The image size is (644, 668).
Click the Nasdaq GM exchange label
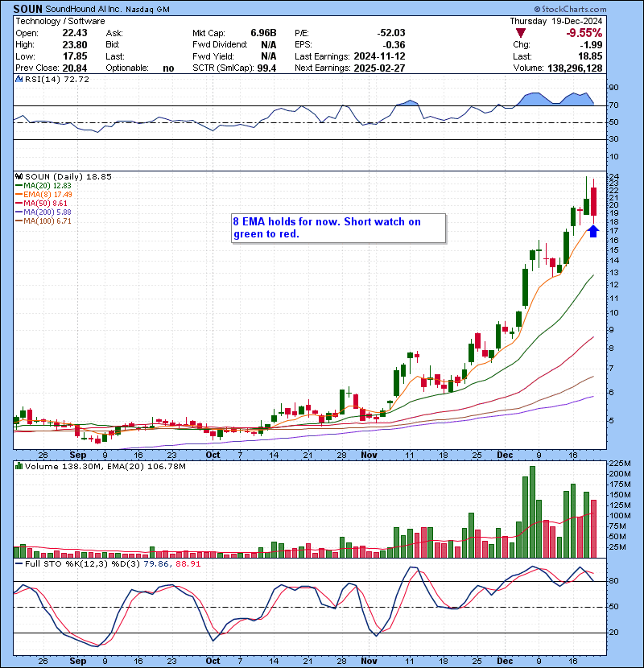tap(147, 10)
